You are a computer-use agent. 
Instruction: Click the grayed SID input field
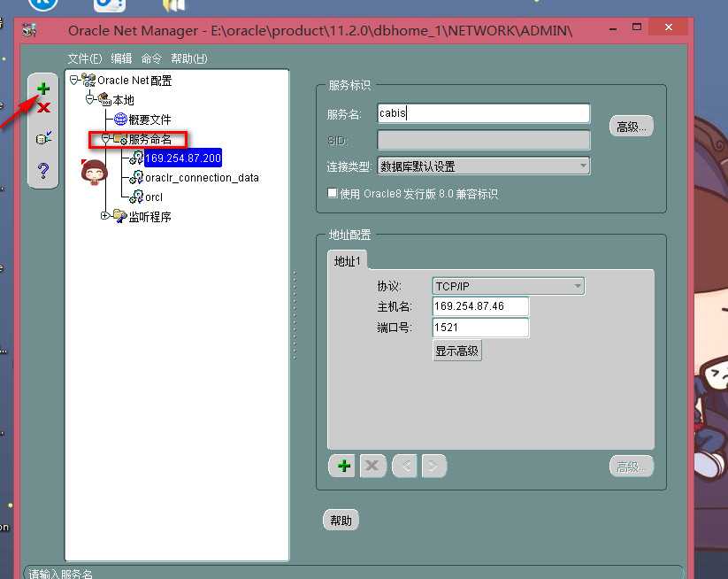click(483, 140)
